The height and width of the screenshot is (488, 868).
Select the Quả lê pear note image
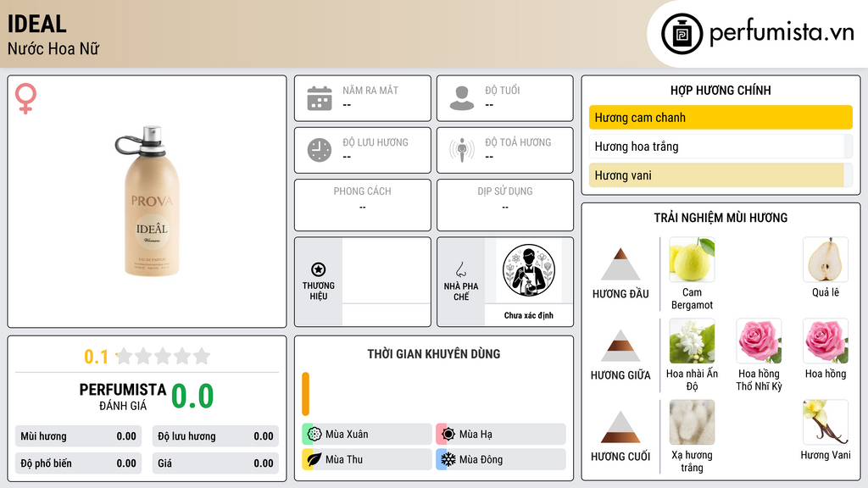[x=826, y=259]
